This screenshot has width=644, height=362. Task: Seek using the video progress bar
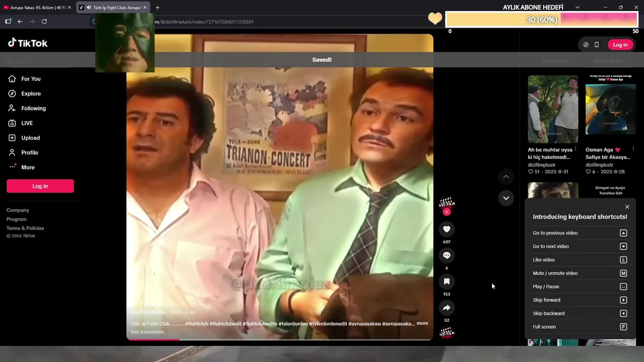click(280, 339)
